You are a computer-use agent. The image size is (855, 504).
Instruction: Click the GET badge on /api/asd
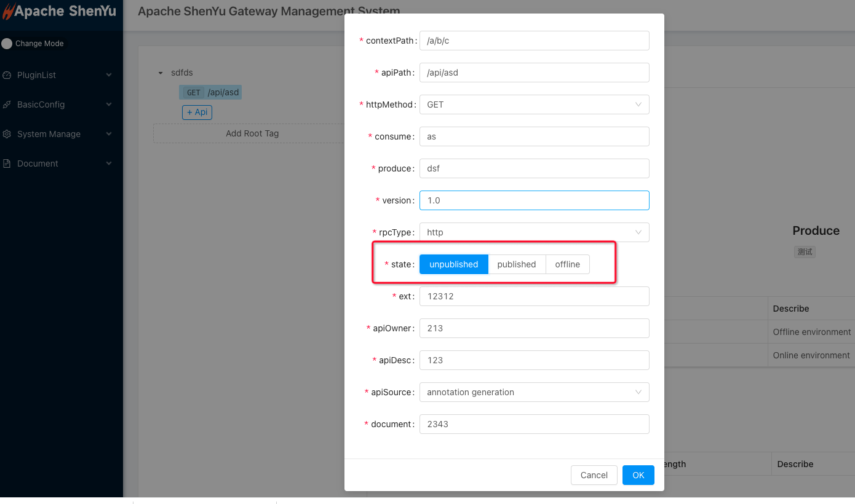[193, 92]
